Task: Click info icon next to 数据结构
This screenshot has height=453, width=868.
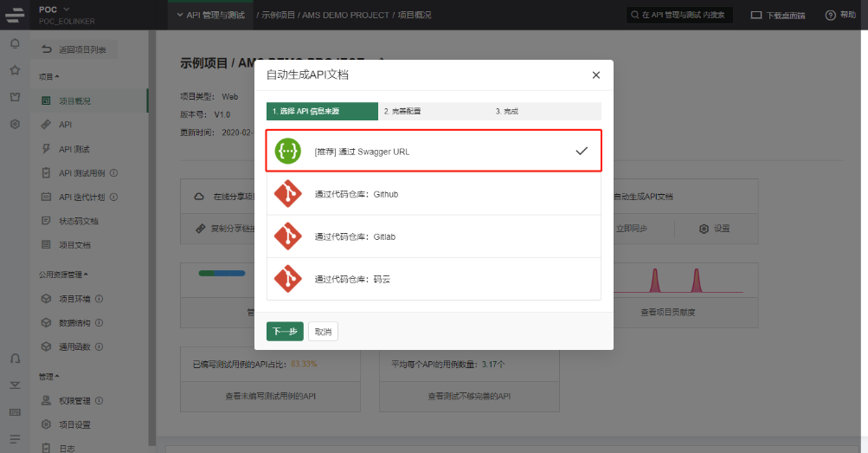Action: coord(100,323)
